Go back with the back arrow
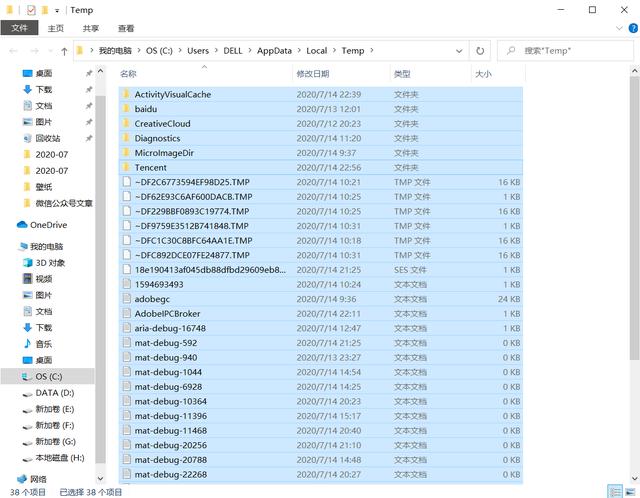Viewport: 640px width, 498px height. point(13,51)
